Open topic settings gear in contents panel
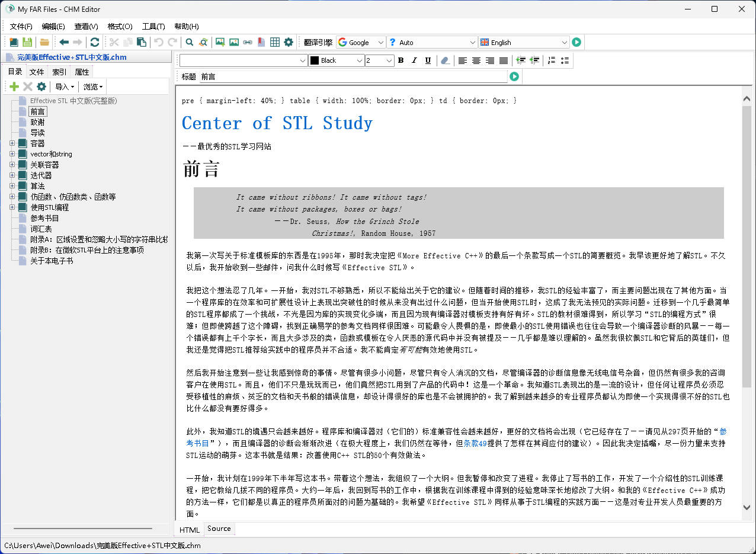 [x=41, y=87]
